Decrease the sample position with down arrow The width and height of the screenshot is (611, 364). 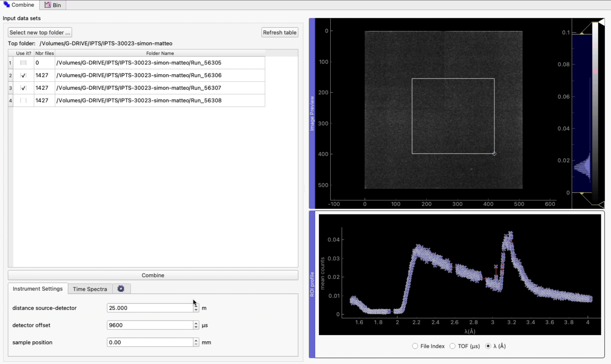196,344
